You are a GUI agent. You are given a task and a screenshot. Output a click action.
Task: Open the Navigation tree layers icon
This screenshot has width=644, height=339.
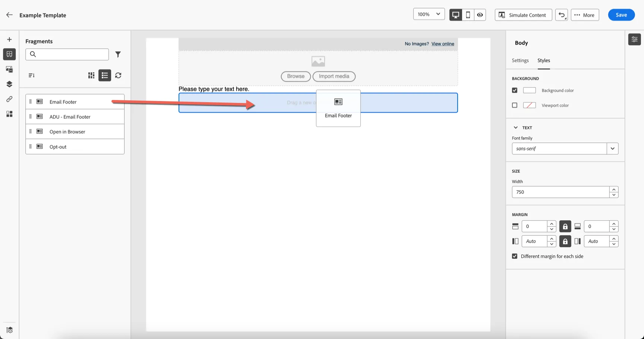pos(9,84)
